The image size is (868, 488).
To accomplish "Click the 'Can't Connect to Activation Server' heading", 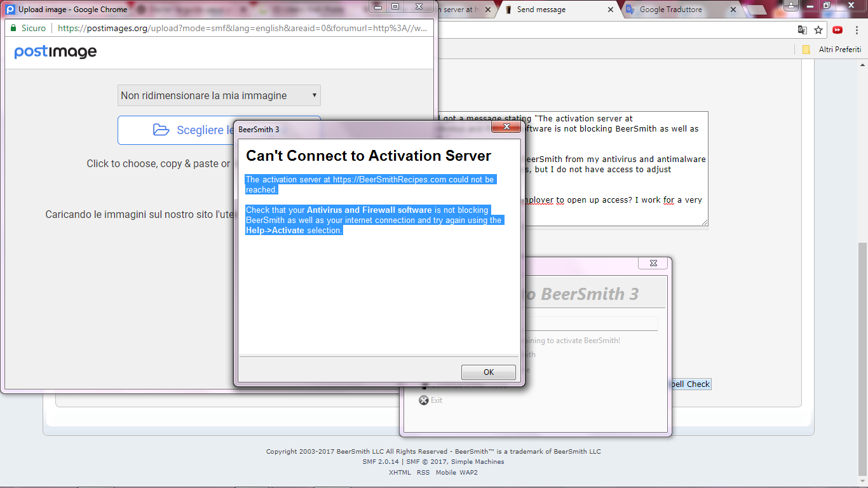I will (x=369, y=156).
